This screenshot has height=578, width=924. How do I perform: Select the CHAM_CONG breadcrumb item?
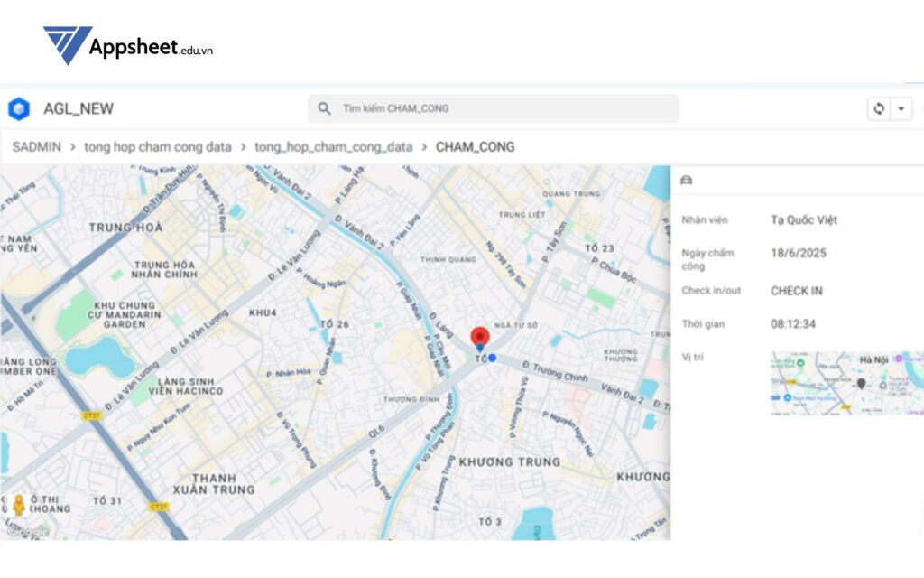(473, 146)
